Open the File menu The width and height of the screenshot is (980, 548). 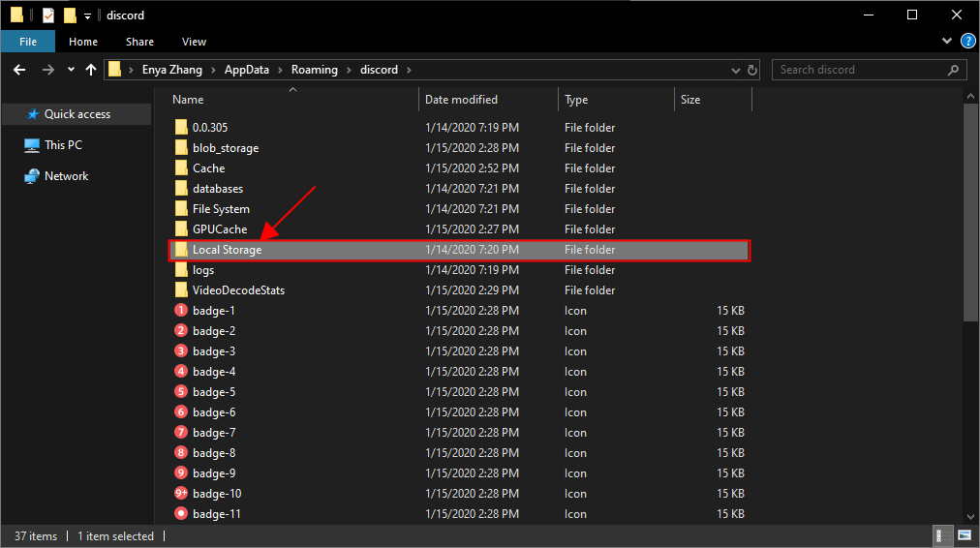click(x=28, y=42)
